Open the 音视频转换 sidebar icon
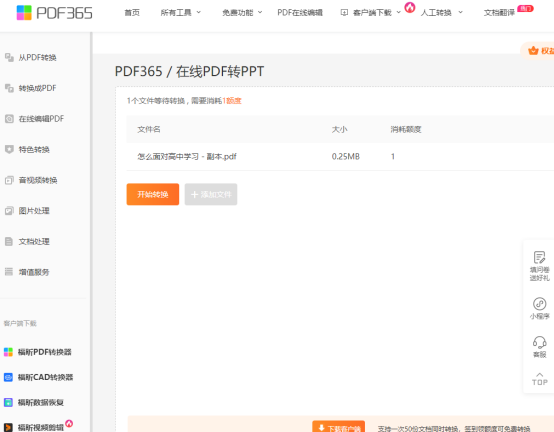554x432 pixels. coord(9,180)
